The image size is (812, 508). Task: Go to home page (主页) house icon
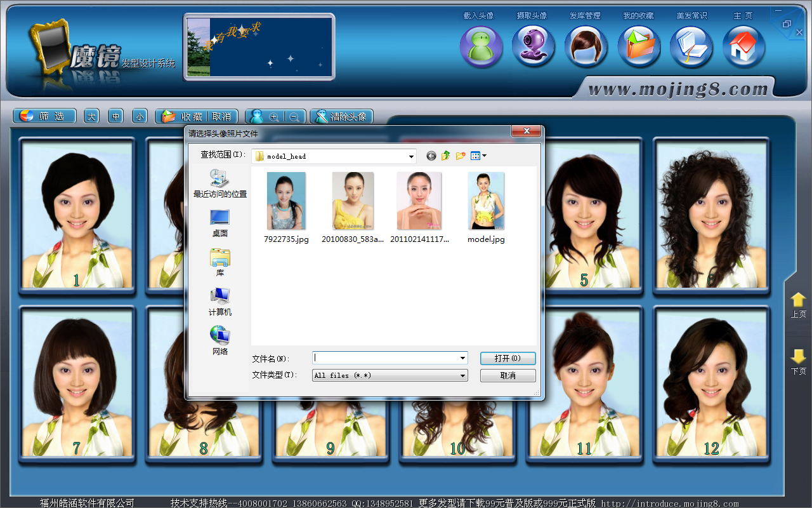point(743,47)
